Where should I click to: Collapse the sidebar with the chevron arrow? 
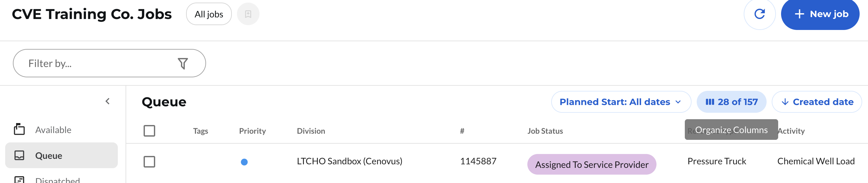coord(108,101)
